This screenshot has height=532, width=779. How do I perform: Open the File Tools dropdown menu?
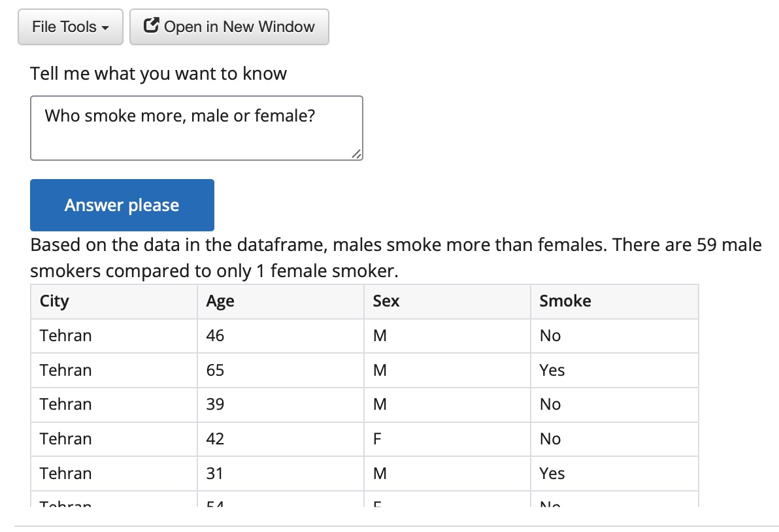[70, 27]
